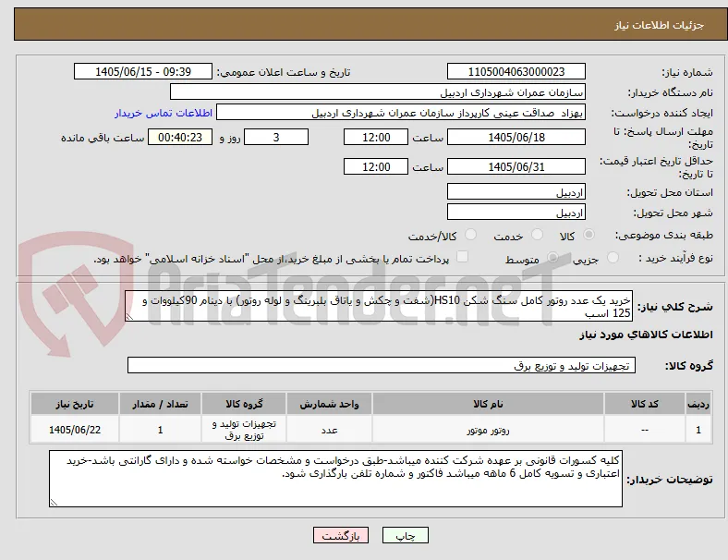
Task: Click delivery province field اردبیل
Action: 516,192
